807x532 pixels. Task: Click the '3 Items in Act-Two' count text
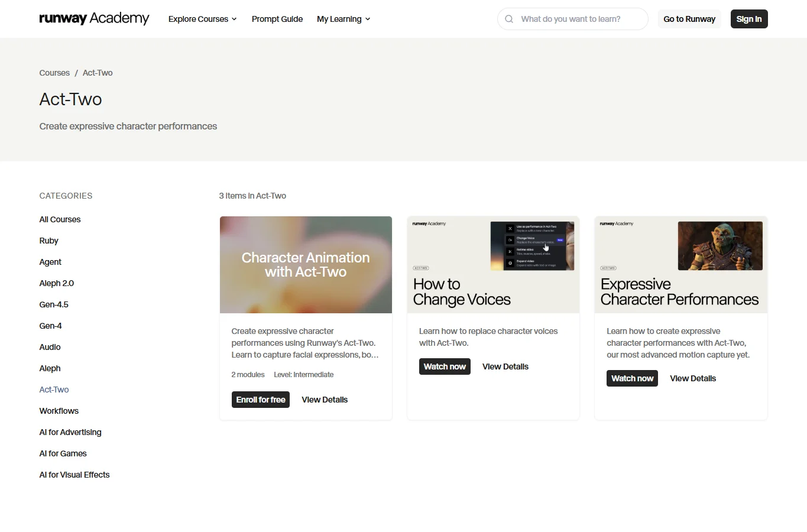click(x=252, y=196)
